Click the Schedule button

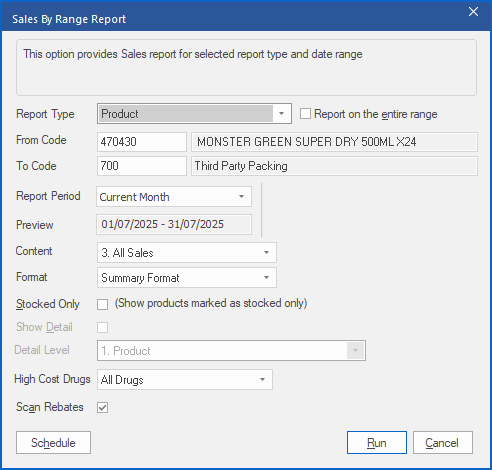coord(53,443)
